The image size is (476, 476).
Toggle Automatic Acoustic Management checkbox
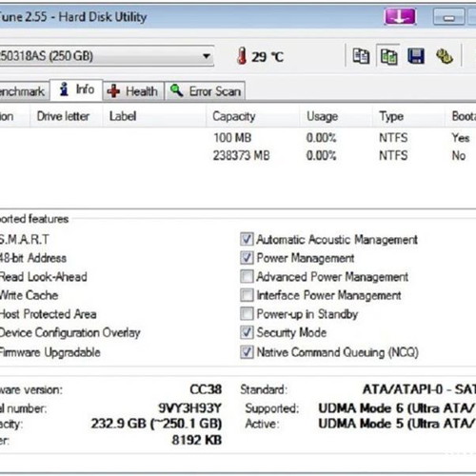coord(247,239)
